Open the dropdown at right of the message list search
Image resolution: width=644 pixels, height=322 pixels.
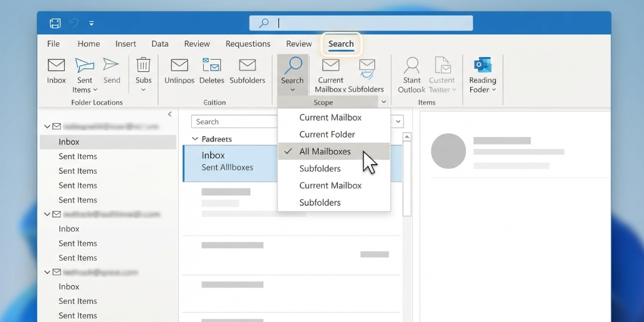coord(398,122)
